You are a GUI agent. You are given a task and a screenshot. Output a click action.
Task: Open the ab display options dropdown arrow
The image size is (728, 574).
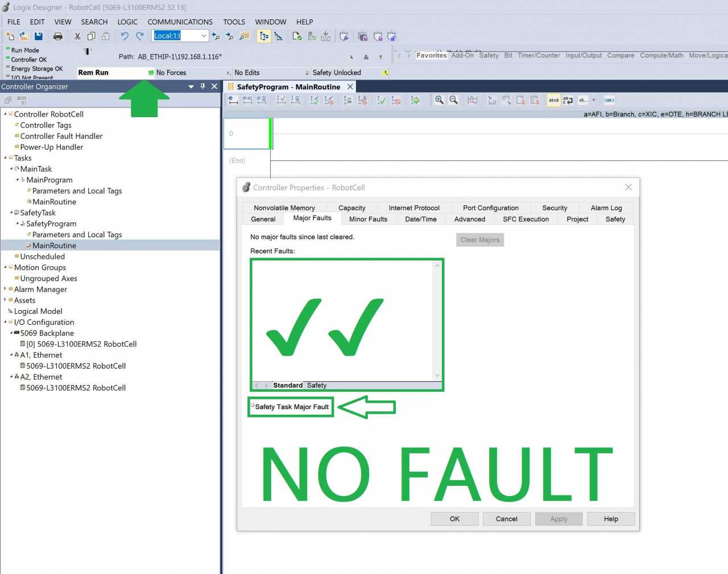tap(594, 100)
